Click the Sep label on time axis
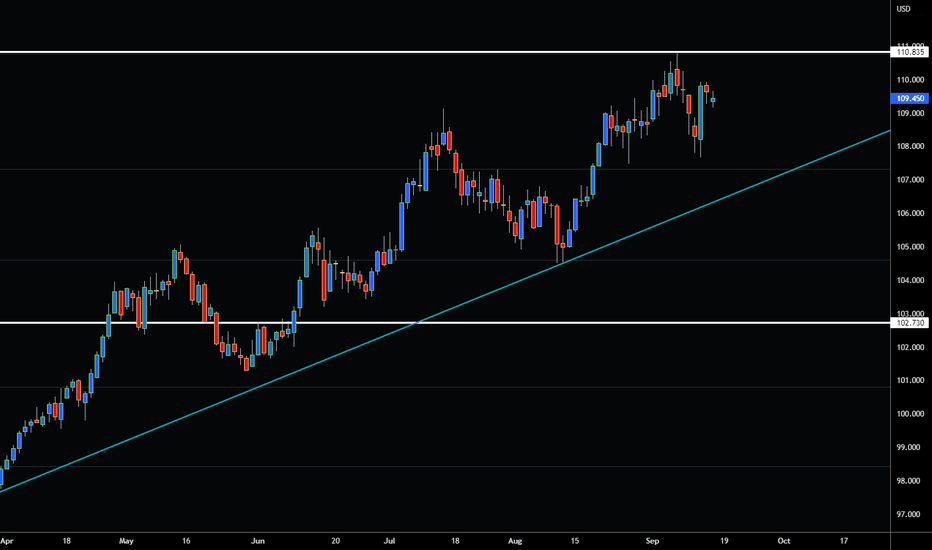The height and width of the screenshot is (550, 932). (653, 541)
